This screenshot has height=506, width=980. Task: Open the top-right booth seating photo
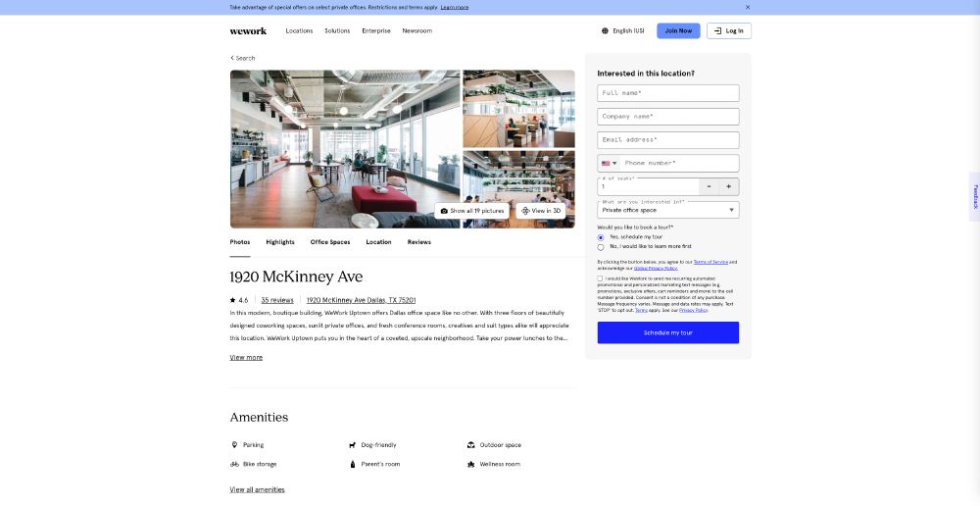518,109
